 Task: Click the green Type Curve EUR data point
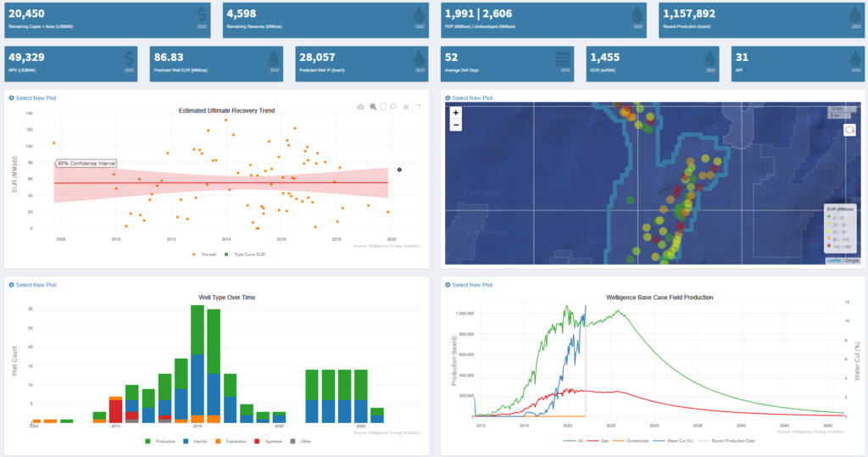tap(399, 170)
